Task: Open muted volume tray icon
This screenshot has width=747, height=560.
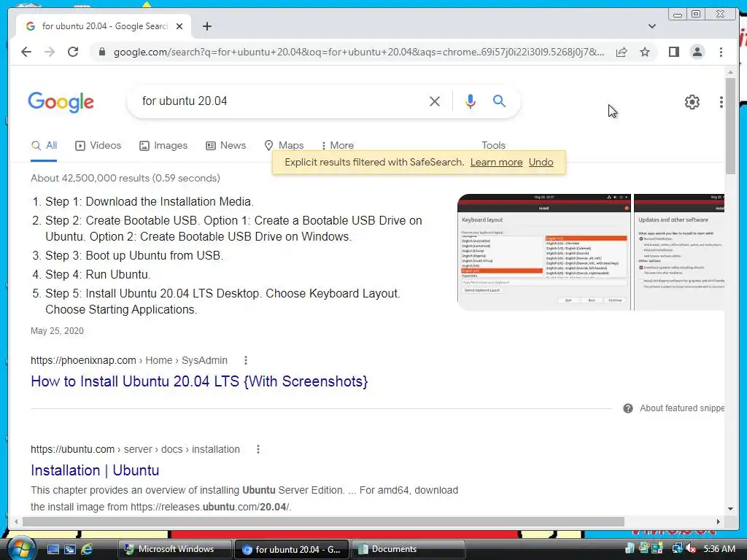Action: (691, 549)
